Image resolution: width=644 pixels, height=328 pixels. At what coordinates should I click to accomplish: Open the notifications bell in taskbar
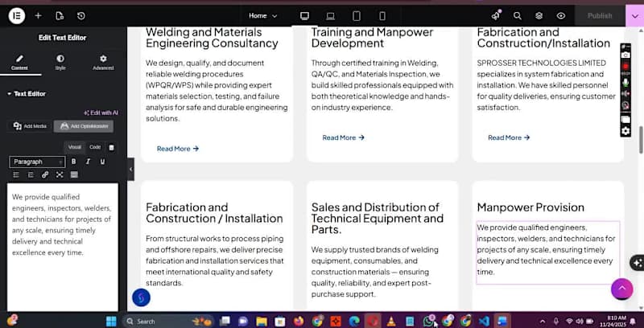tap(633, 321)
